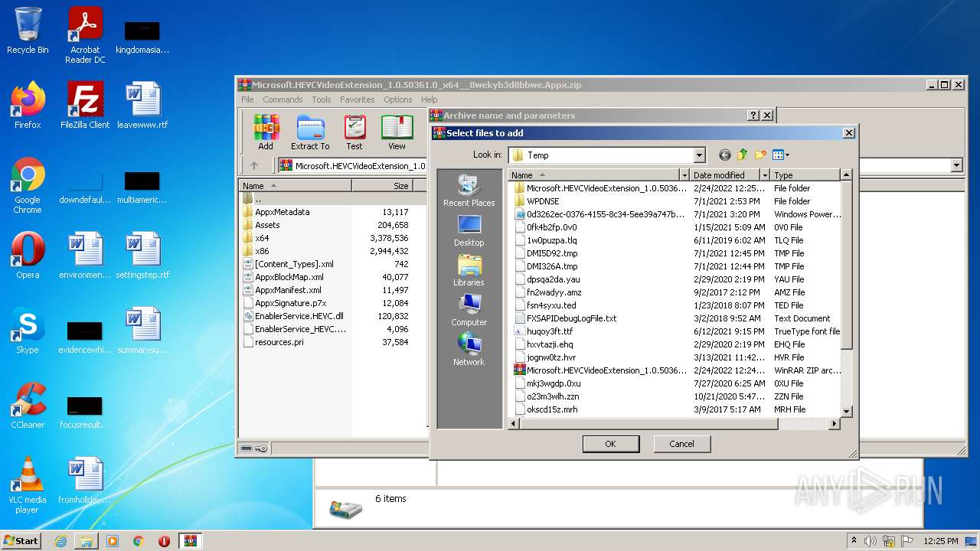This screenshot has height=551, width=980.
Task: Click the leavewww.rtf desktop file
Action: pos(142,106)
